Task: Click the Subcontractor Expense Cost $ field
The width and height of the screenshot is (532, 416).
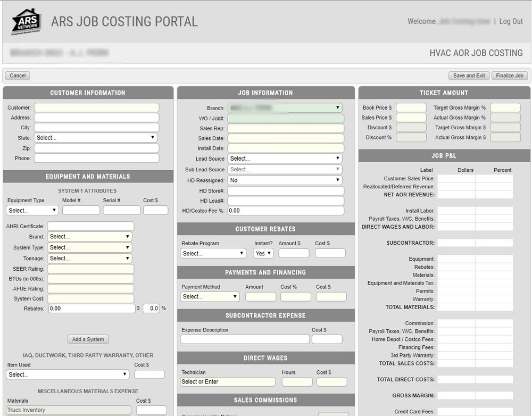Action: [327, 339]
